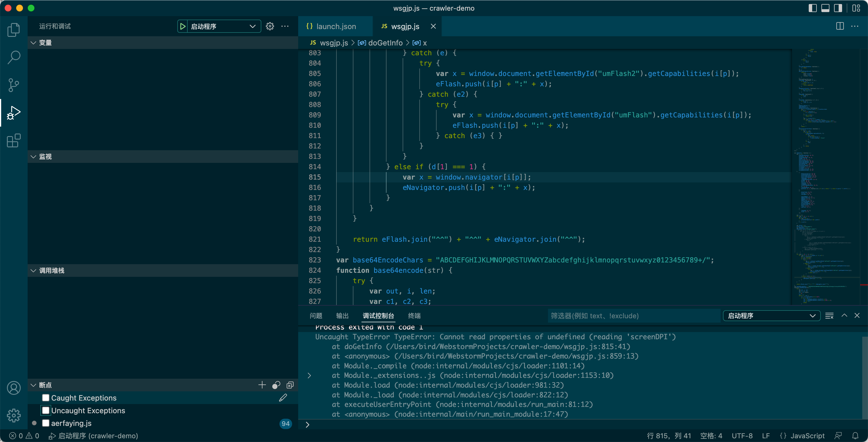The width and height of the screenshot is (868, 442).
Task: Switch to the 终端 panel tab
Action: click(x=414, y=316)
